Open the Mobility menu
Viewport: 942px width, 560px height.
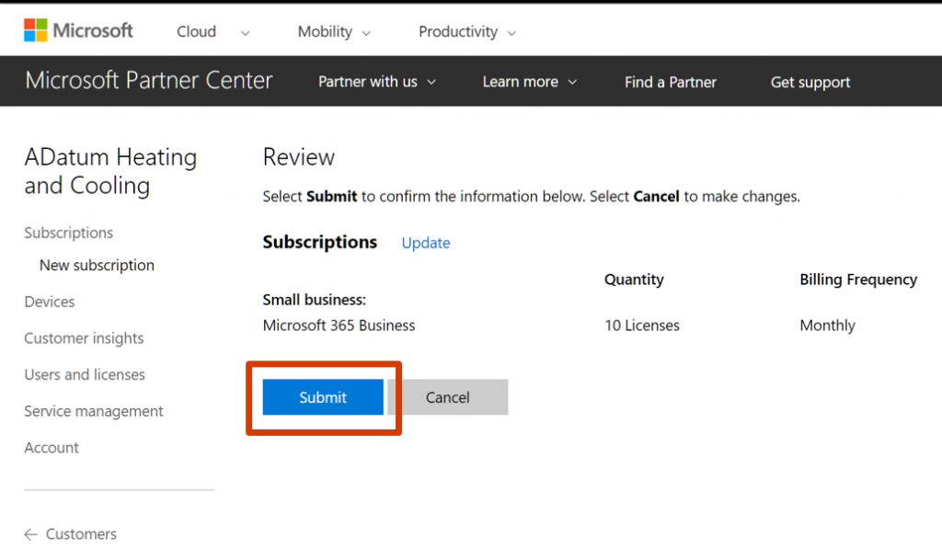333,32
